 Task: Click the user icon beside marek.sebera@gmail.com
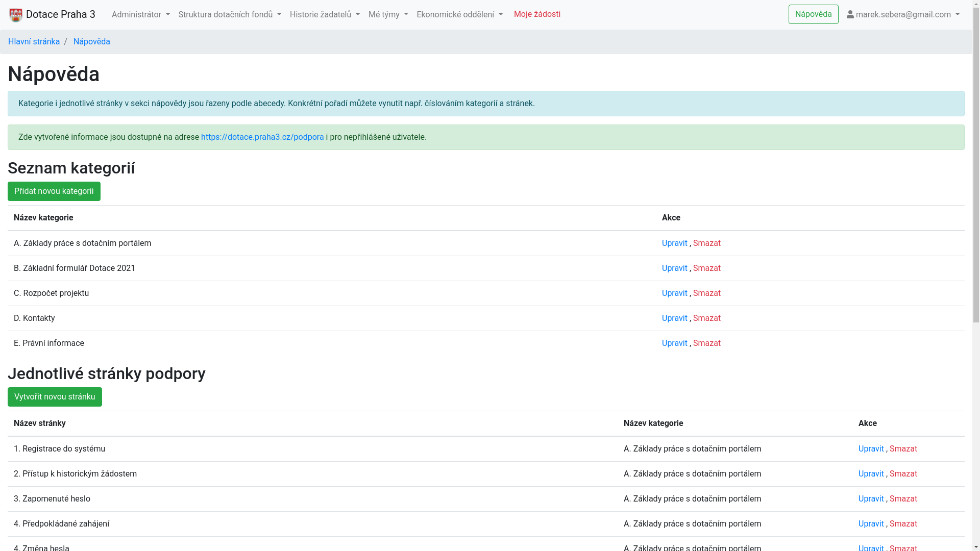point(850,15)
